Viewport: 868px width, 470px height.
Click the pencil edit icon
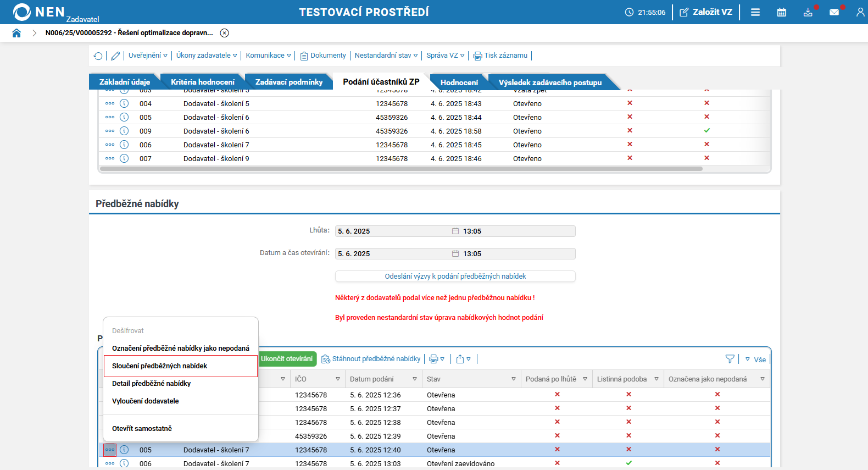[115, 56]
